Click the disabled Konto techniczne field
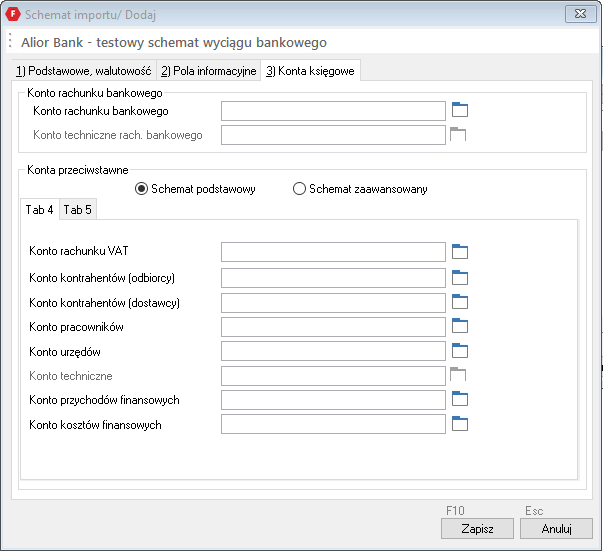 coord(333,376)
